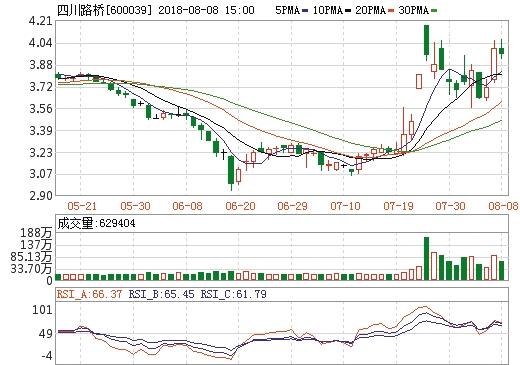Click the tallest green volume bar
This screenshot has height=365, width=520.
426,258
